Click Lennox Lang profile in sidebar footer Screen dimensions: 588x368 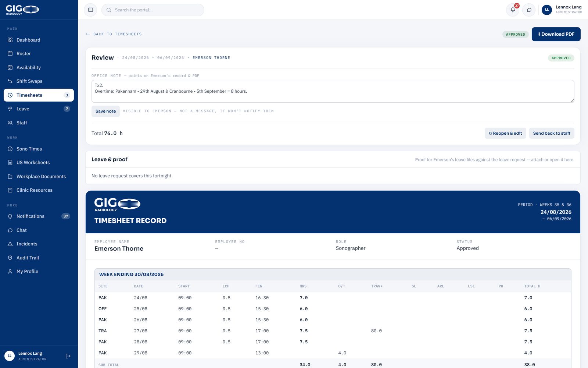32,356
